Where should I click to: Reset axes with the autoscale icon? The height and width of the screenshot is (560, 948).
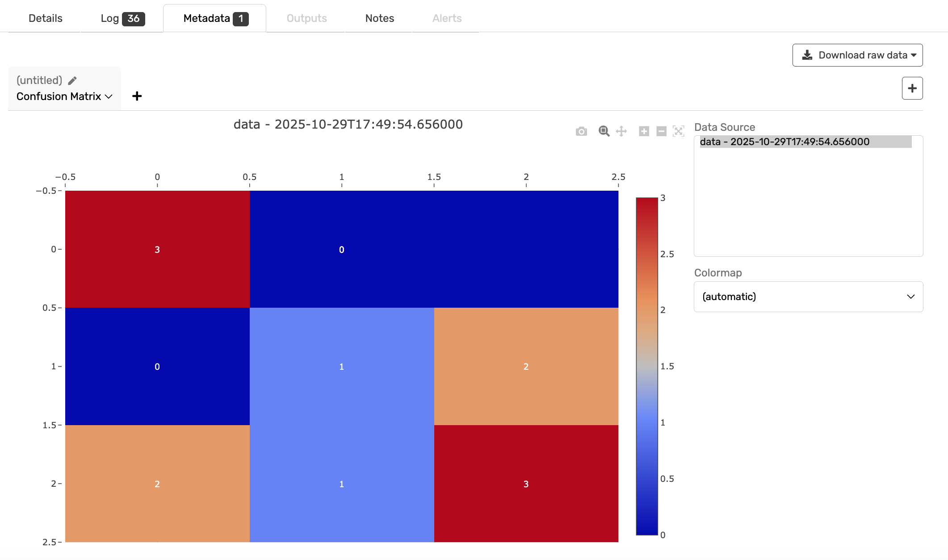pyautogui.click(x=679, y=131)
